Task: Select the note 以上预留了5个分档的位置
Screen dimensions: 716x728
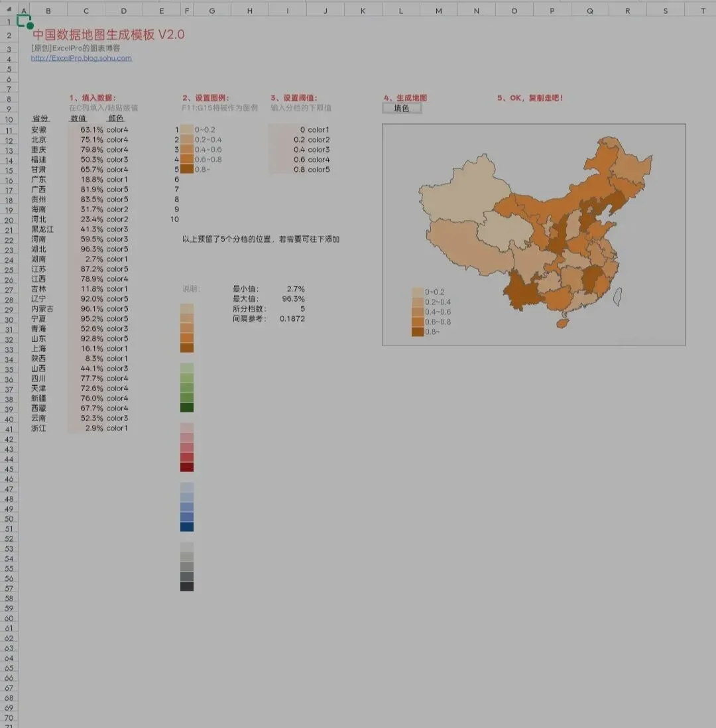Action: click(x=261, y=239)
